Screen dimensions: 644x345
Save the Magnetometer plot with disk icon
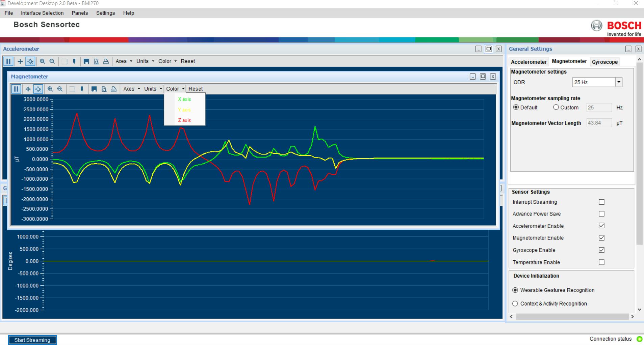tap(94, 89)
